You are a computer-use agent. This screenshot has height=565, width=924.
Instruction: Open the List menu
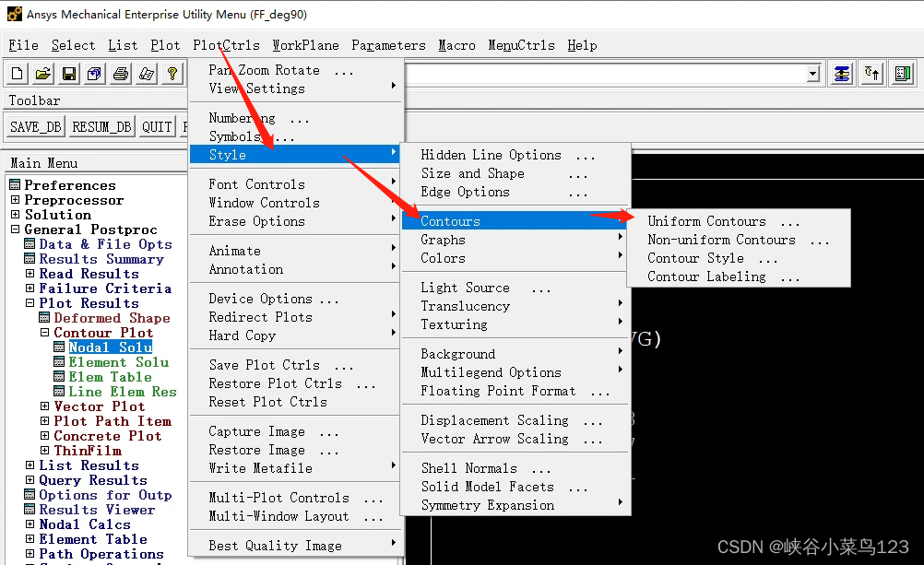(123, 45)
